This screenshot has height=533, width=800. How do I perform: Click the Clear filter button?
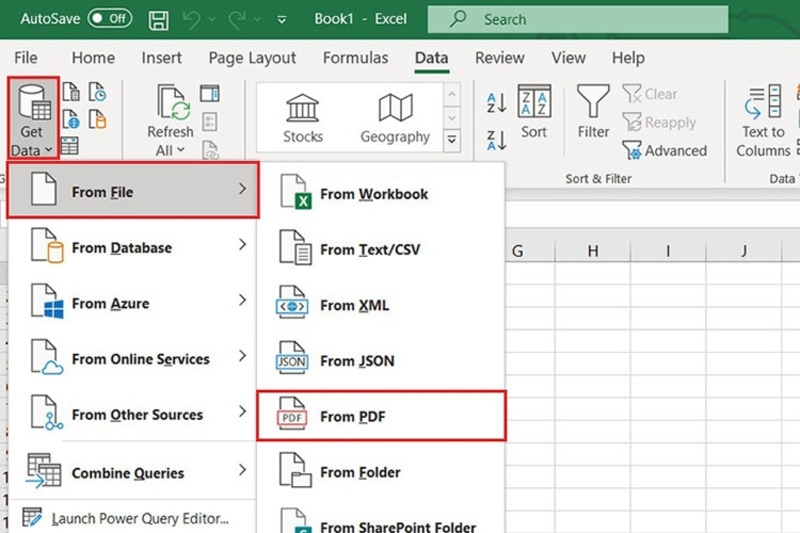(x=650, y=94)
